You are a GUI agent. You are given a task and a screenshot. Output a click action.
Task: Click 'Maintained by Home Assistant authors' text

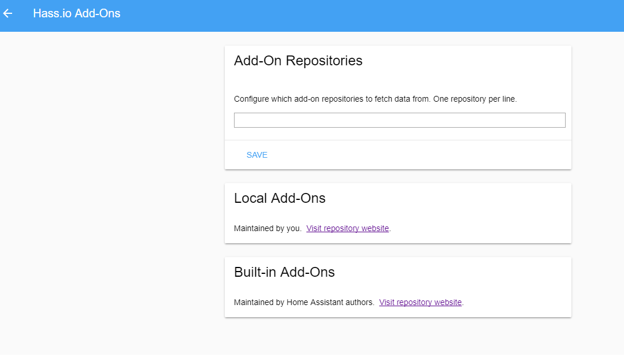(x=302, y=302)
